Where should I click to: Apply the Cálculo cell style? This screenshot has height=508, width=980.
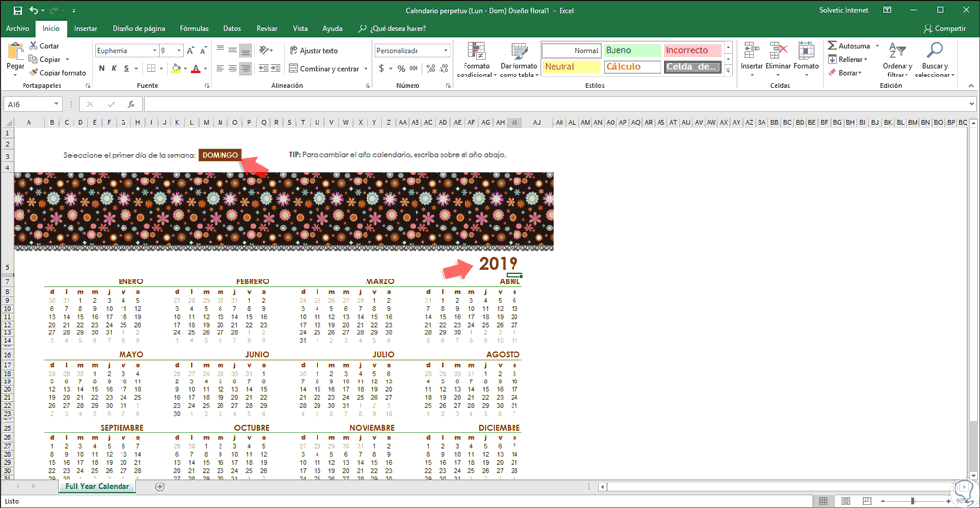pyautogui.click(x=632, y=67)
